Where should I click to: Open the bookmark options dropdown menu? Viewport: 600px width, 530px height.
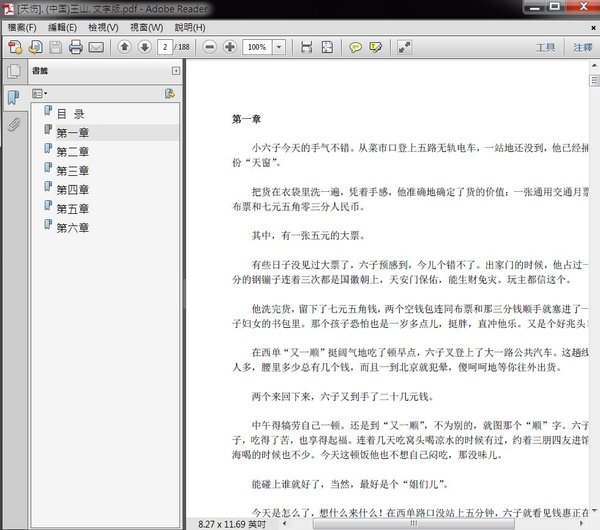[39, 94]
